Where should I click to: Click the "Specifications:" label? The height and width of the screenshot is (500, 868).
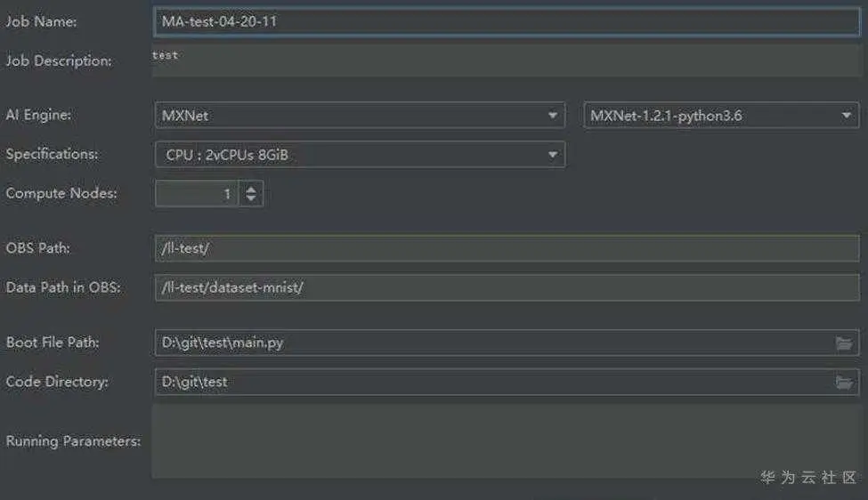52,154
